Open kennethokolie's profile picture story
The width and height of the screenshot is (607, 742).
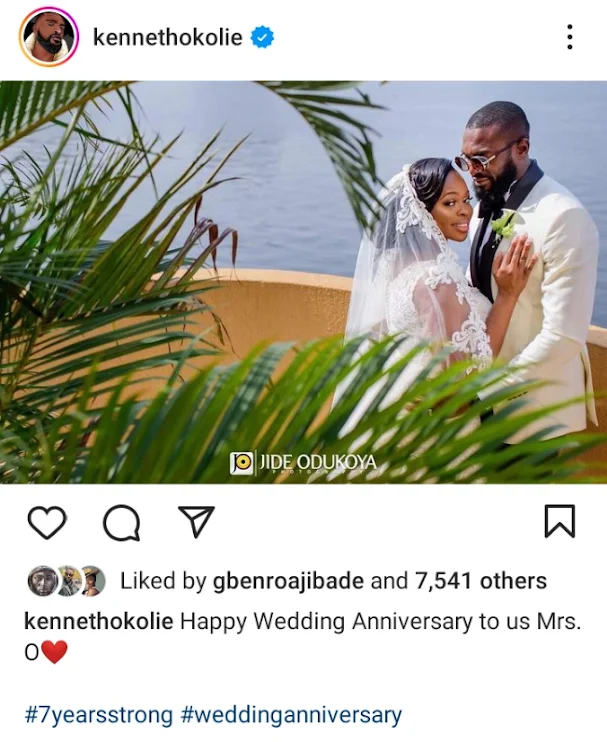coord(49,37)
